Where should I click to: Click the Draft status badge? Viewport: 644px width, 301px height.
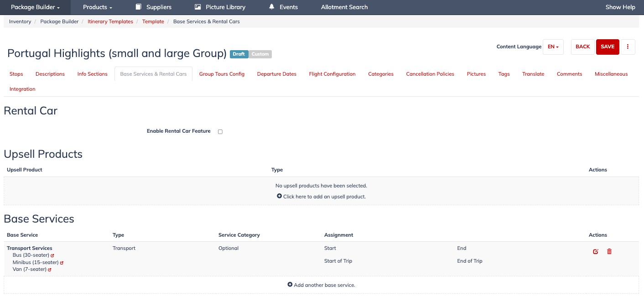pyautogui.click(x=239, y=54)
